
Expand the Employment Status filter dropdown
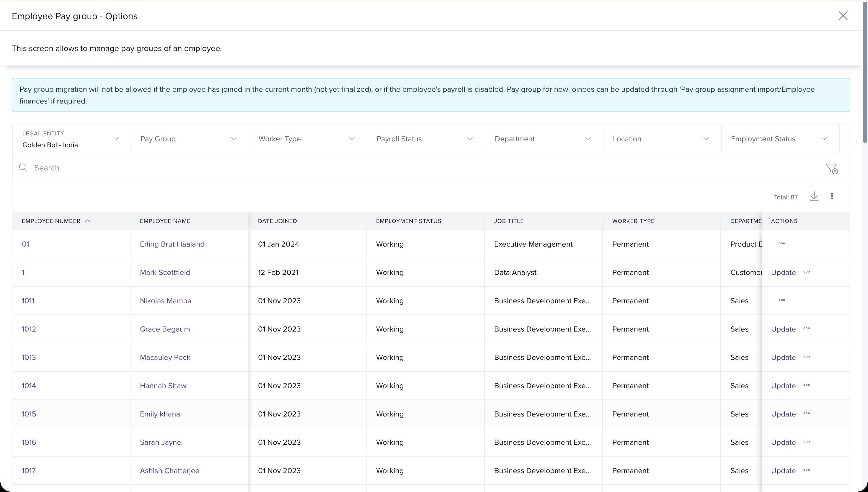point(824,139)
